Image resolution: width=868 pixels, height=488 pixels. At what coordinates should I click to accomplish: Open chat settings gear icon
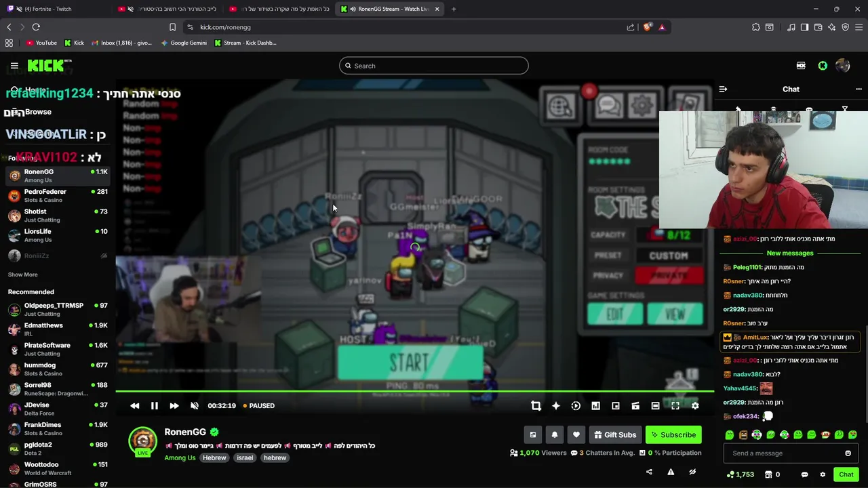point(823,474)
